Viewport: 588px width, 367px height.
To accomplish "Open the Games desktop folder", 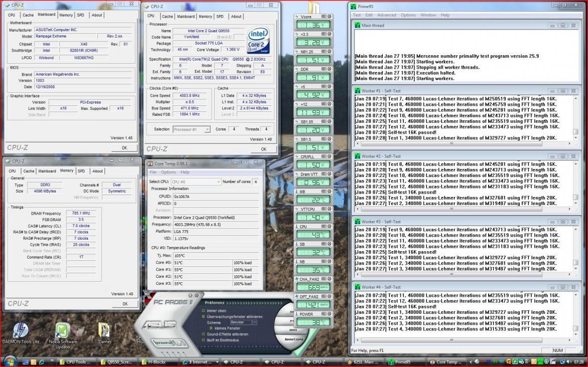I will coord(105,333).
